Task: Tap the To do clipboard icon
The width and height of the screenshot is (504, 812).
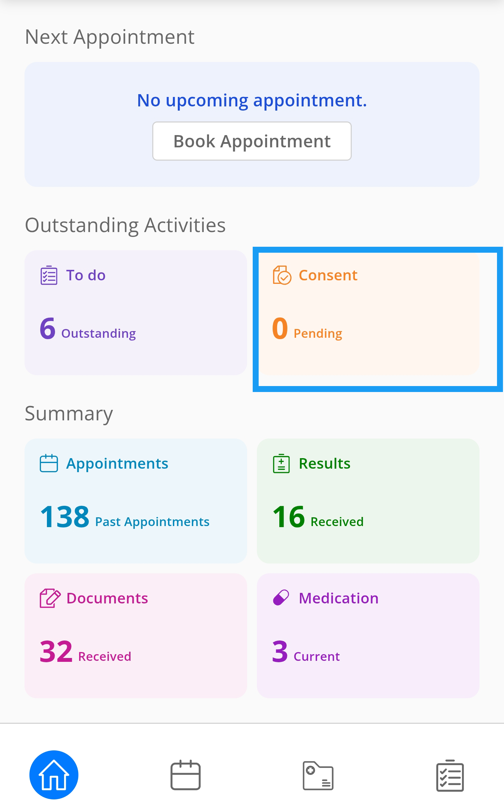Action: (x=49, y=275)
